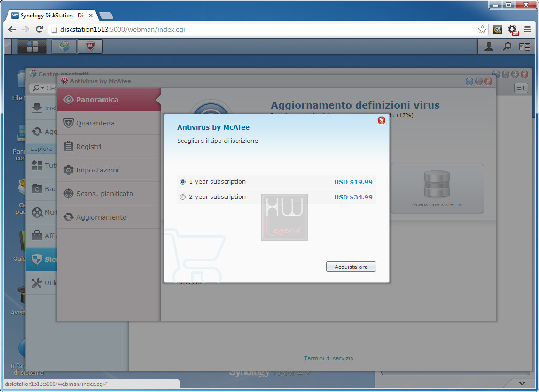Close the Centro pacchetti window
Image resolution: width=539 pixels, height=392 pixels.
[524, 74]
